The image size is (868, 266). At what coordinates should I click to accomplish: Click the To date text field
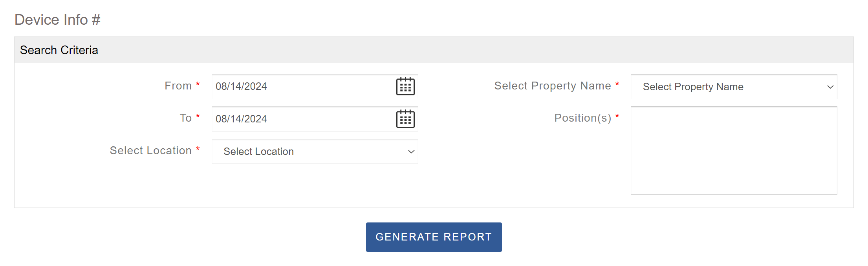pyautogui.click(x=302, y=119)
